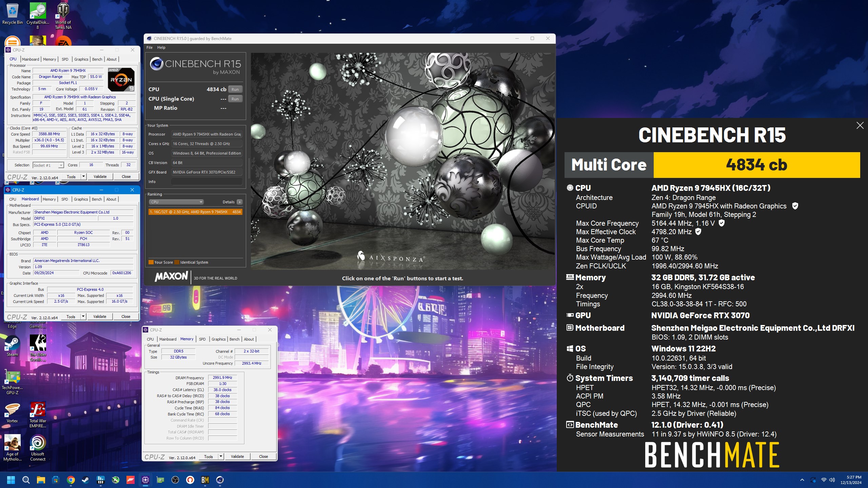Open World of Tanks NA shortcut

[63, 16]
